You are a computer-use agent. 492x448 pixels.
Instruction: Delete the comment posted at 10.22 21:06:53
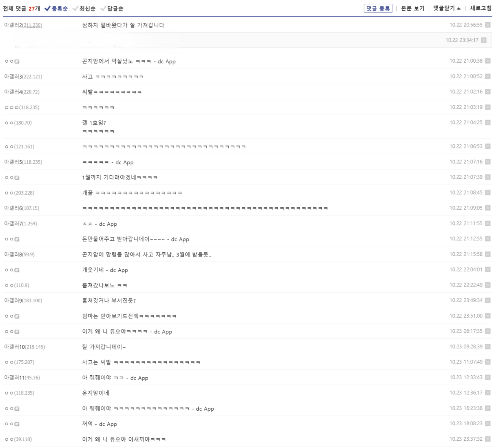pyautogui.click(x=487, y=147)
